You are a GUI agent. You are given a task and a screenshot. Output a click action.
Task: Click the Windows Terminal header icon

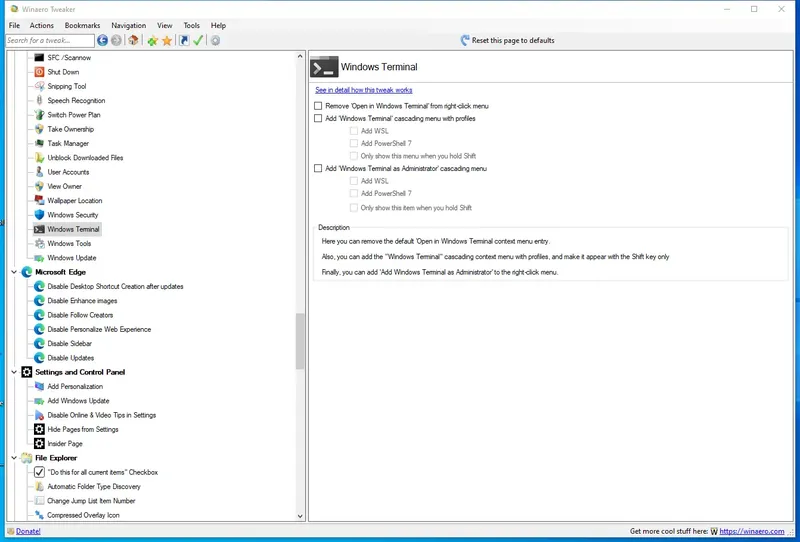click(324, 67)
